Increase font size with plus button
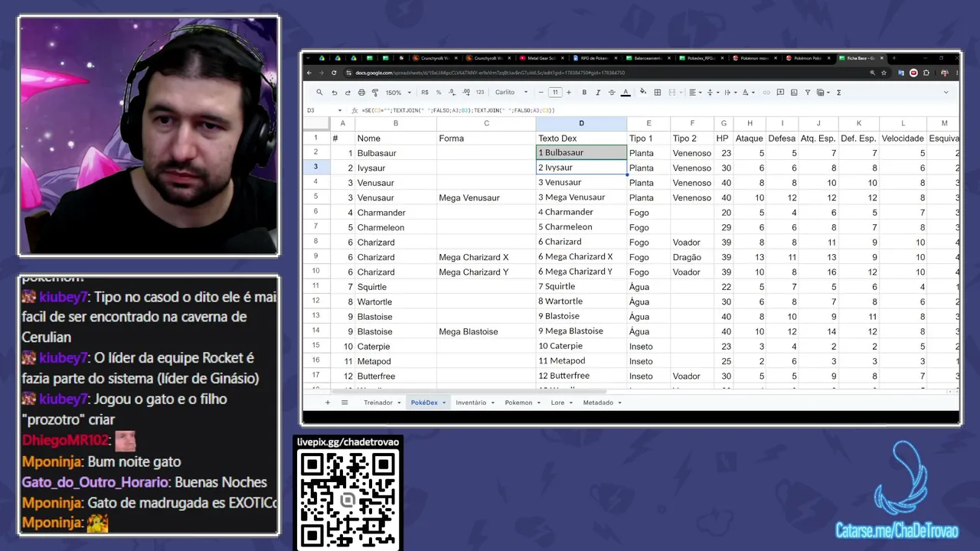The height and width of the screenshot is (551, 980). pos(568,93)
